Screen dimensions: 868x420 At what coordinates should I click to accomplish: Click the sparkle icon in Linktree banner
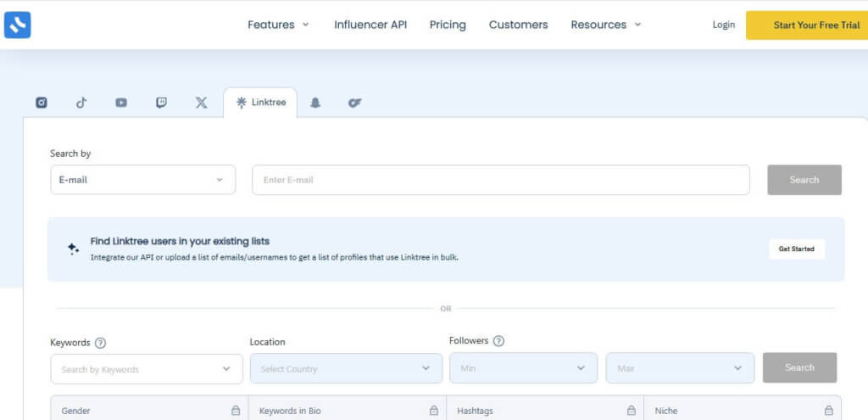click(73, 249)
